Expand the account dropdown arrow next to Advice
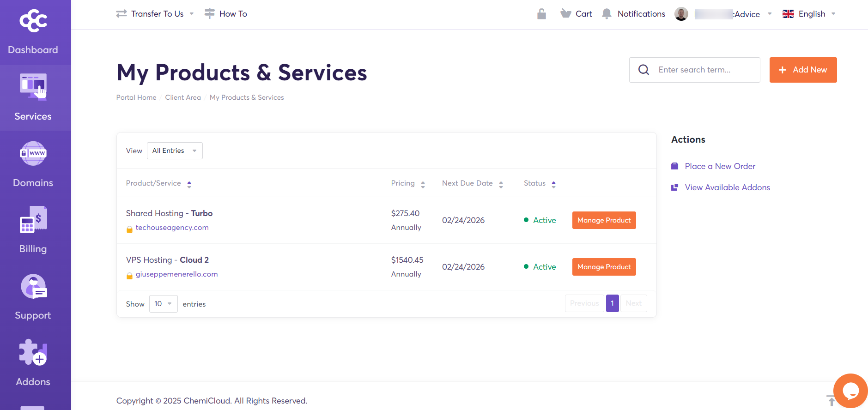The image size is (868, 410). click(770, 14)
